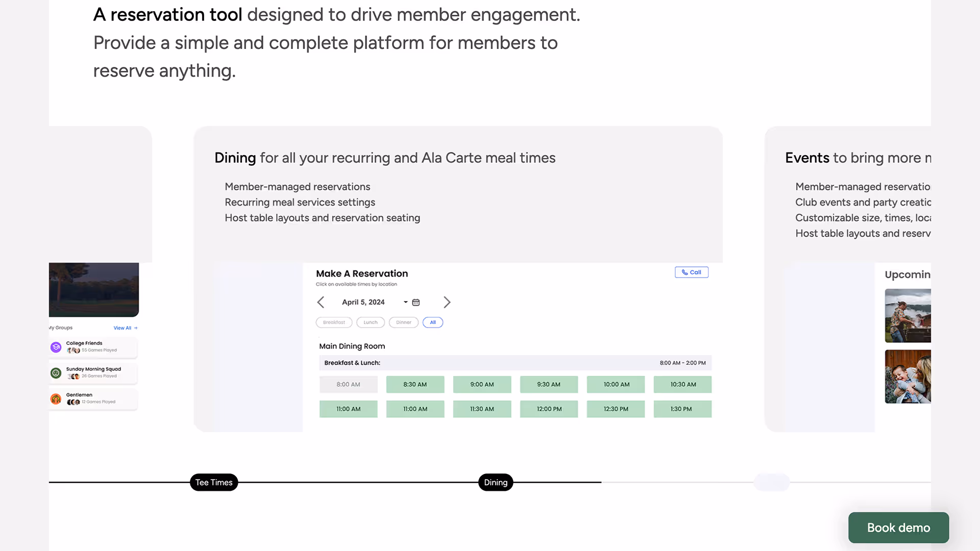Open the April 5, 2024 date dropdown arrow
This screenshot has height=551, width=980.
pyautogui.click(x=406, y=303)
